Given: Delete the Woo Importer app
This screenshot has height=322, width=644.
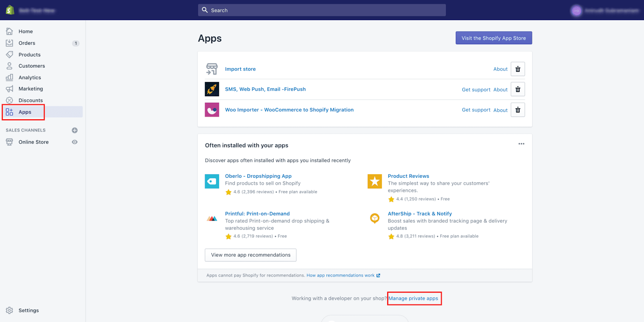Looking at the screenshot, I should (518, 110).
